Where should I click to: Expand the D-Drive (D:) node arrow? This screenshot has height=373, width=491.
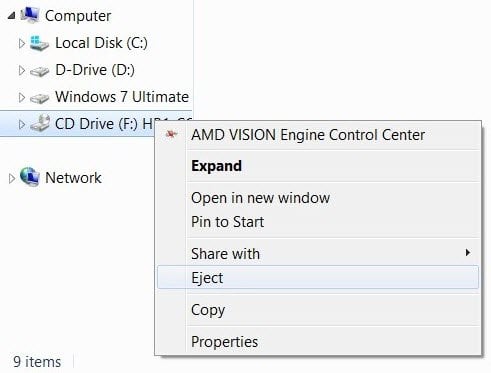[x=22, y=70]
